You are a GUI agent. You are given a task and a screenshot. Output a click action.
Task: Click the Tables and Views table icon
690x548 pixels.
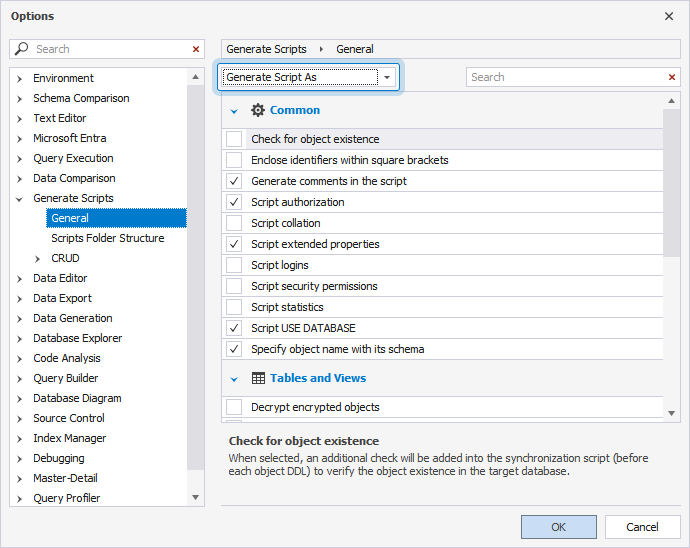[258, 378]
